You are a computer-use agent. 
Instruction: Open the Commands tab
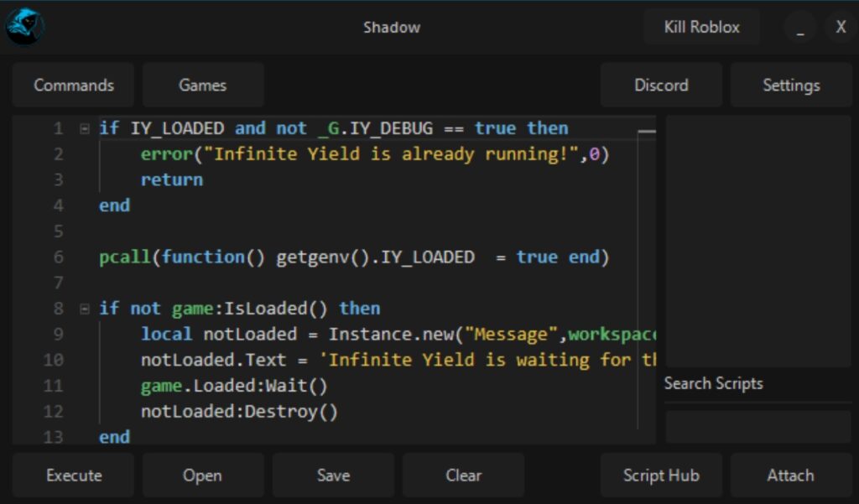coord(74,85)
